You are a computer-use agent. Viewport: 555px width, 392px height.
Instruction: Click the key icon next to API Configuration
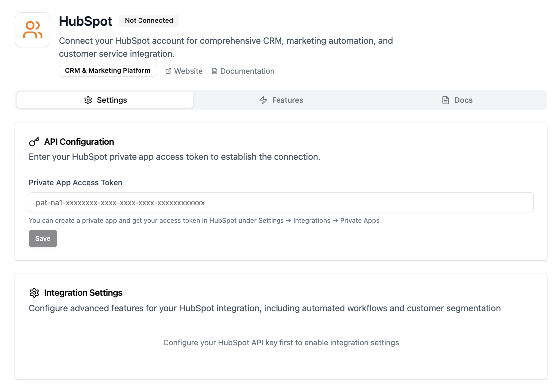[33, 141]
